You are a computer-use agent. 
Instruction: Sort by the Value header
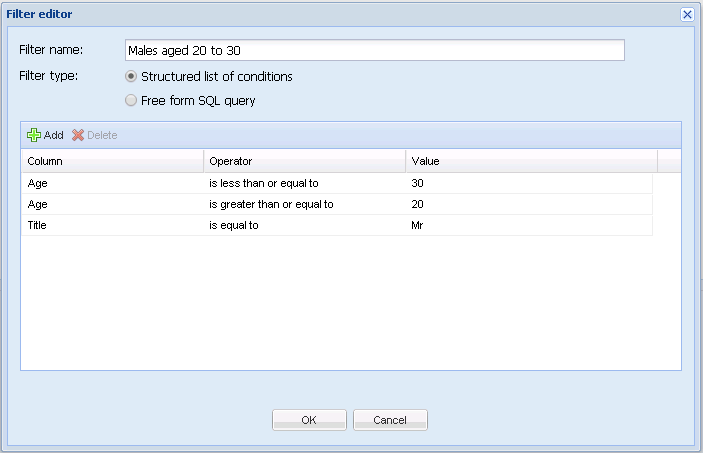pyautogui.click(x=531, y=161)
